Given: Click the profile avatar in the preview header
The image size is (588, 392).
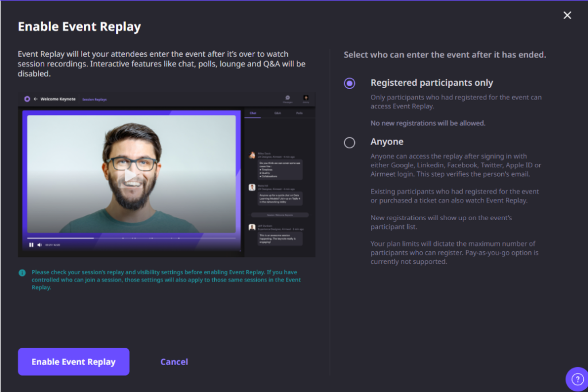Looking at the screenshot, I should (306, 98).
